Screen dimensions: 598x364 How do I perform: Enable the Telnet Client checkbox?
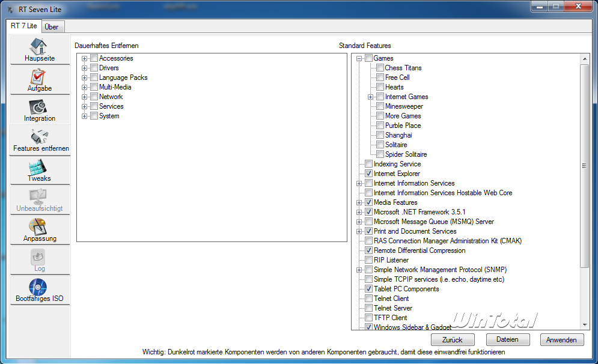[369, 299]
